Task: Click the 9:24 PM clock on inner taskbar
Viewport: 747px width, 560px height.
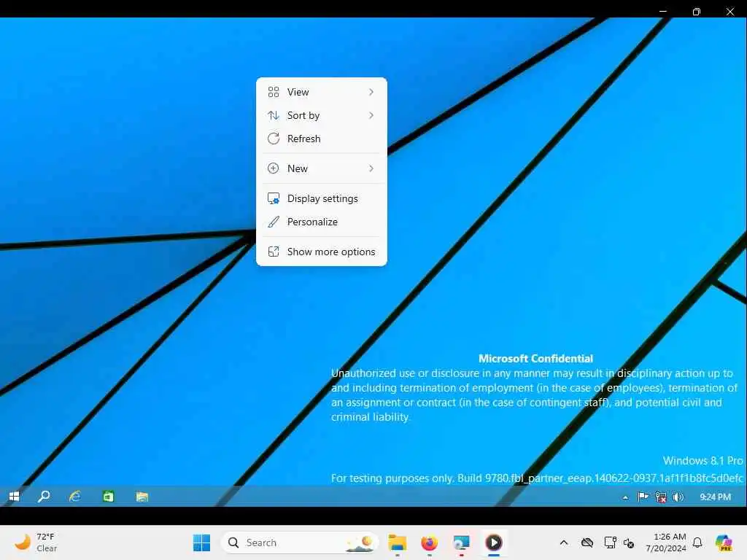Action: point(715,497)
